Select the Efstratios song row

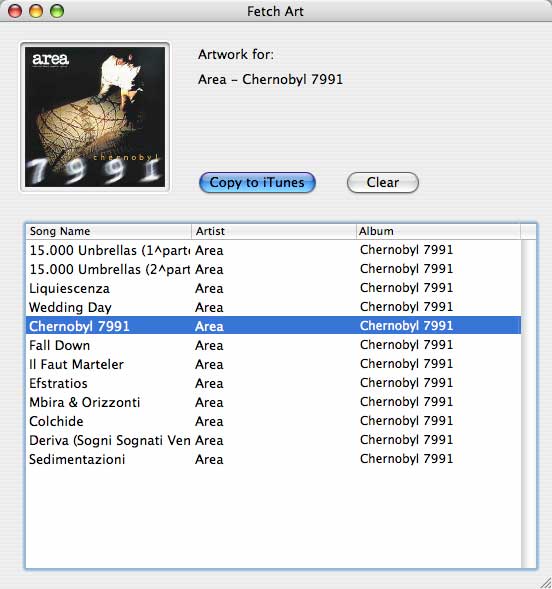coord(273,383)
